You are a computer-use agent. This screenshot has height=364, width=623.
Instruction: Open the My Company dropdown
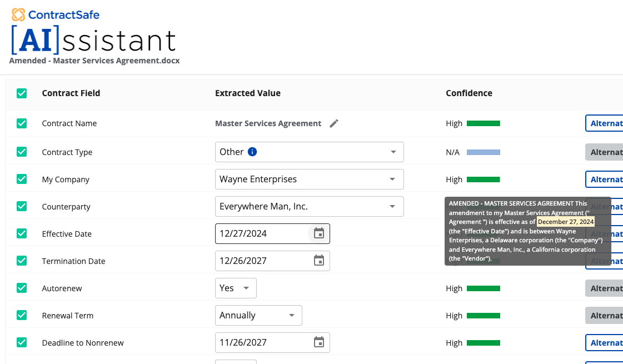coord(393,179)
